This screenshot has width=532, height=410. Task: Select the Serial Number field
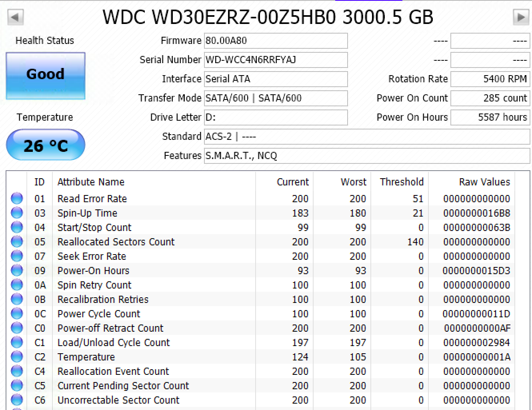point(276,60)
